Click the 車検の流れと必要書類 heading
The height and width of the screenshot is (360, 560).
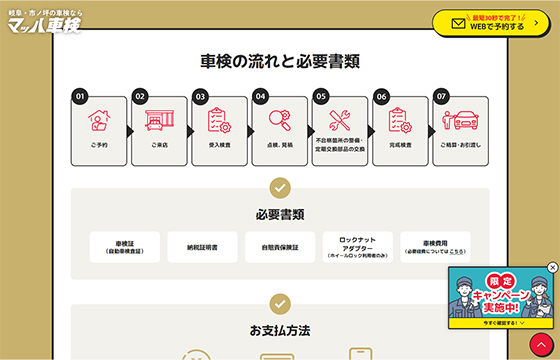point(280,61)
